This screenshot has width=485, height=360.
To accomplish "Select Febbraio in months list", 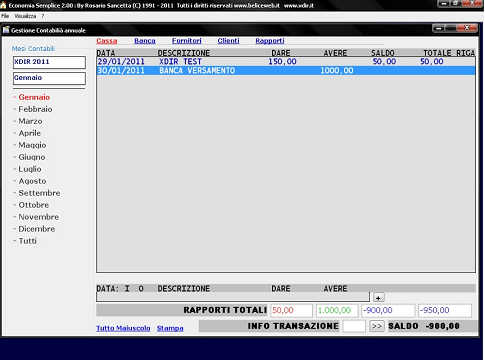I will pyautogui.click(x=35, y=109).
